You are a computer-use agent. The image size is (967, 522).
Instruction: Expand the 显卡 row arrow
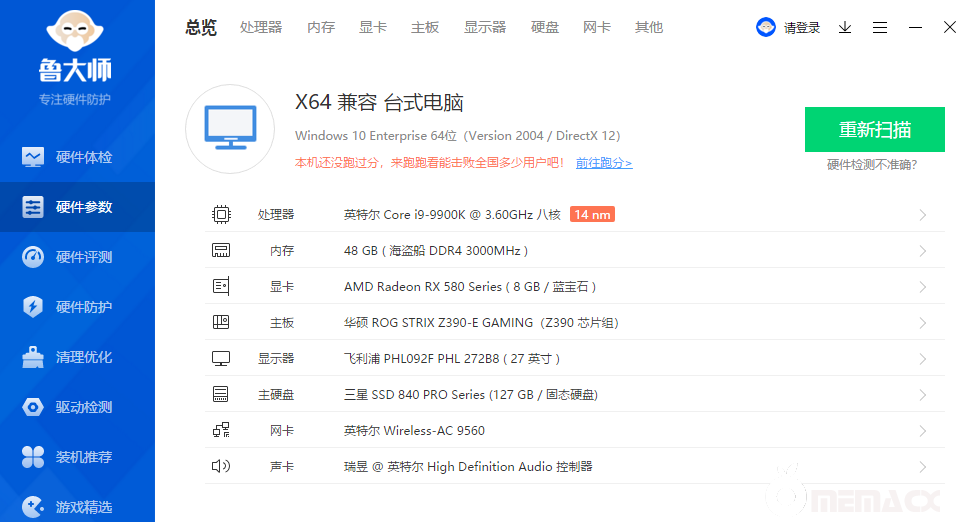point(922,287)
